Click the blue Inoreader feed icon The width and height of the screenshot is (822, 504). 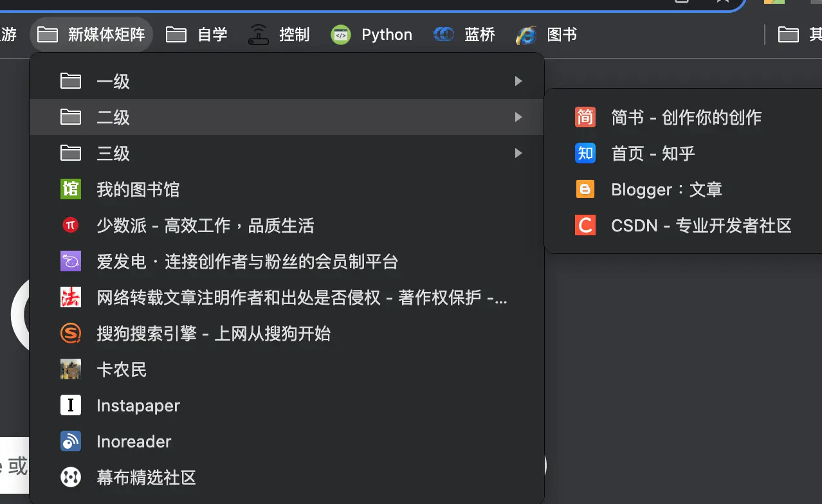71,441
